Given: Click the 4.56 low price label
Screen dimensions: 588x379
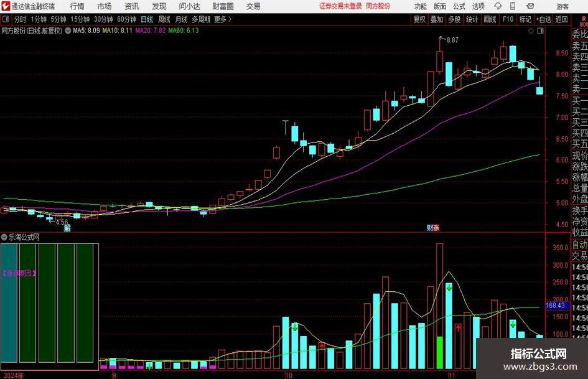Looking at the screenshot, I should (x=62, y=222).
